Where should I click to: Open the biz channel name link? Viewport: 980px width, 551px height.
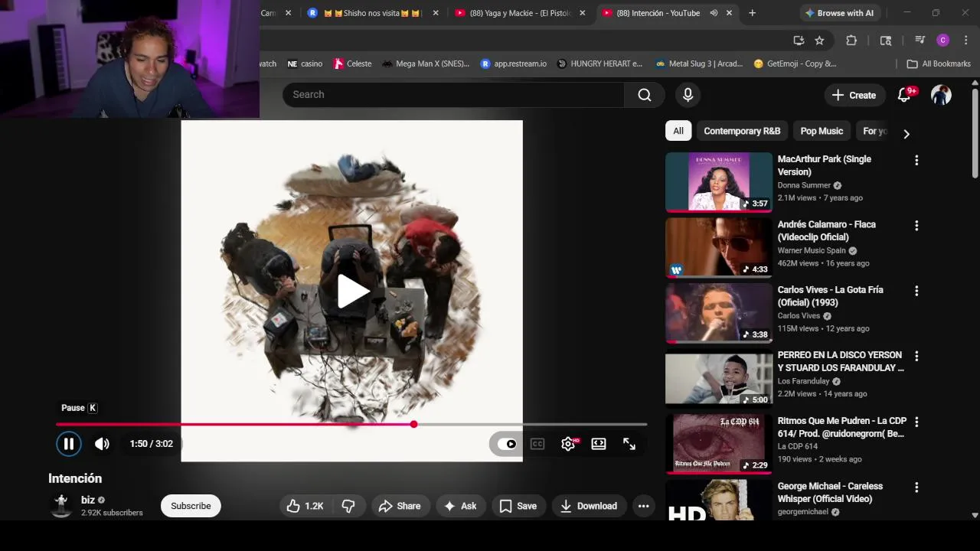[88, 500]
